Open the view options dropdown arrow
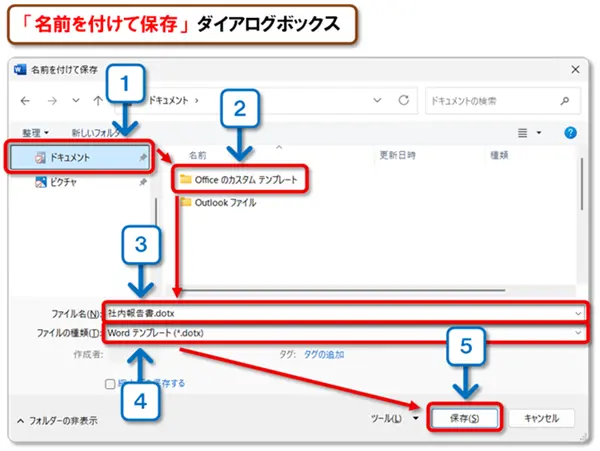 539,133
